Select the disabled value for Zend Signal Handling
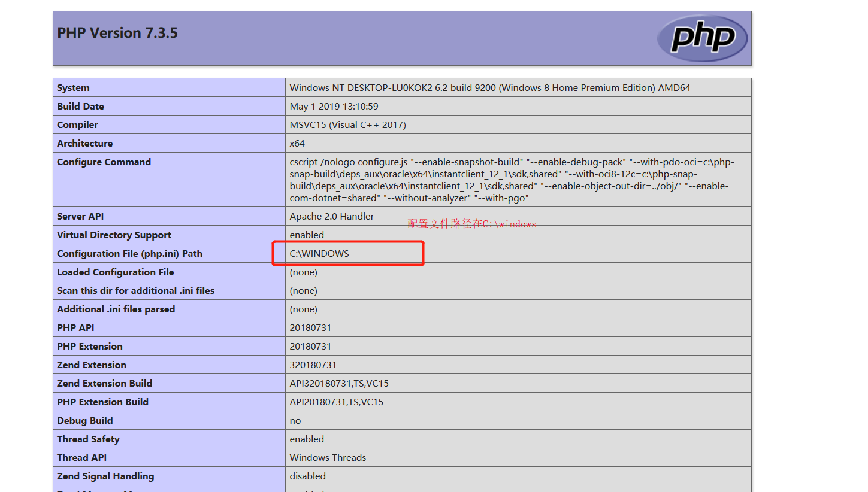 (x=308, y=476)
